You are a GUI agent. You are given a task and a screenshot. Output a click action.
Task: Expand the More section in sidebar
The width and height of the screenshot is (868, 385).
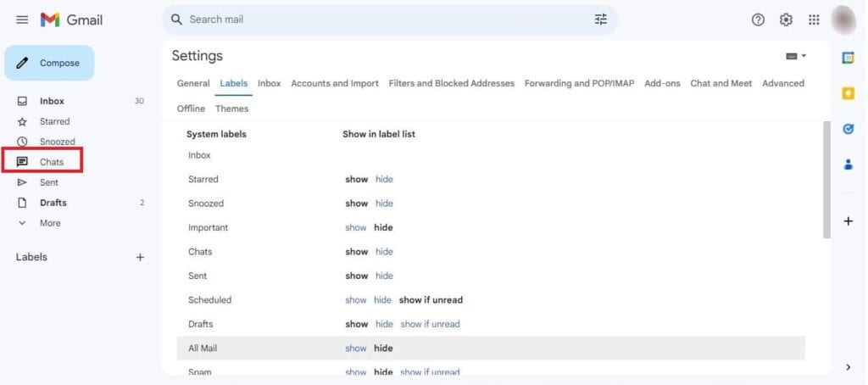(x=49, y=223)
